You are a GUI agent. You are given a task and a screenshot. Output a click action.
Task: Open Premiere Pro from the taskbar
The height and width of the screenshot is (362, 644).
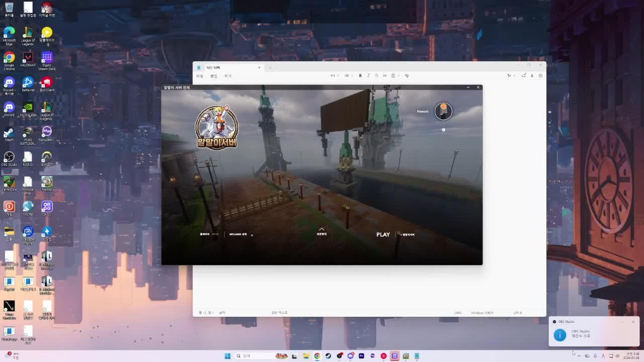pyautogui.click(x=361, y=356)
